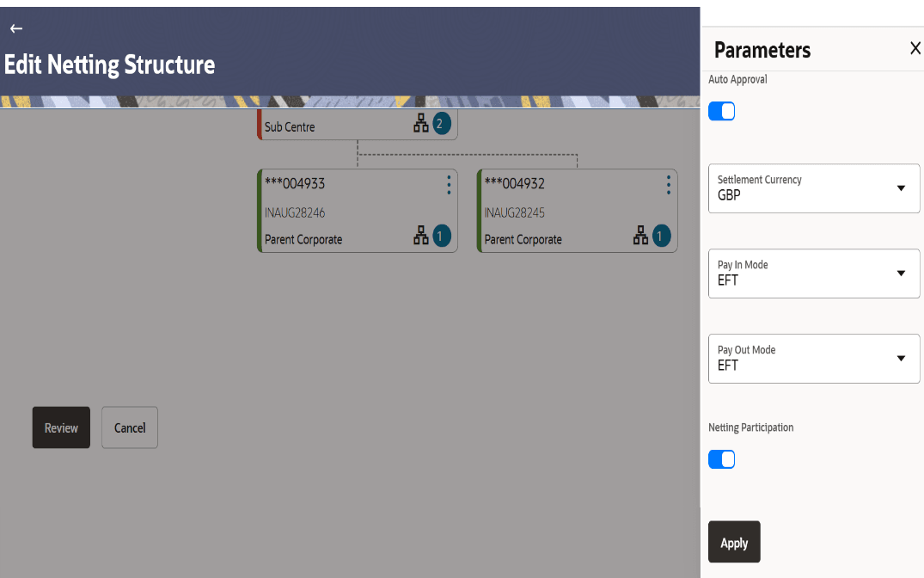The height and width of the screenshot is (578, 924).
Task: Click child count badge on Sub Centre
Action: click(x=440, y=125)
